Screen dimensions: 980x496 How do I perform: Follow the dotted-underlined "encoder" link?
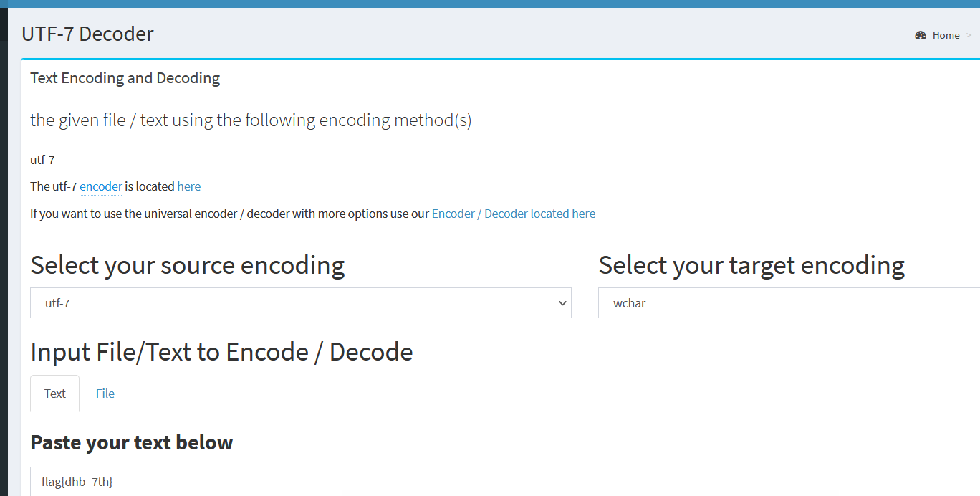coord(100,186)
